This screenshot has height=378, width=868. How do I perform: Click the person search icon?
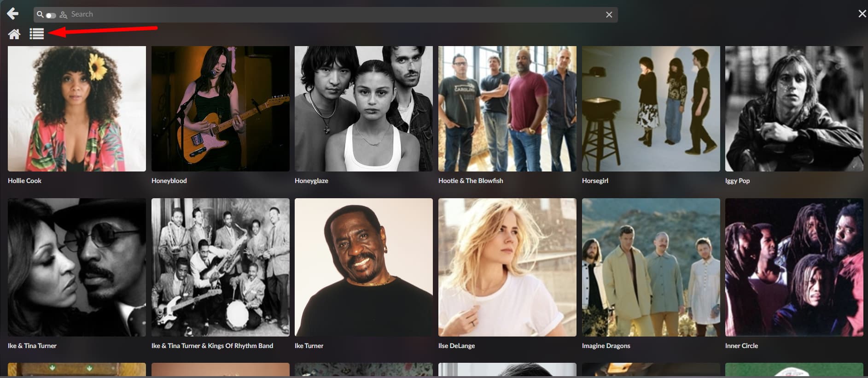click(64, 15)
